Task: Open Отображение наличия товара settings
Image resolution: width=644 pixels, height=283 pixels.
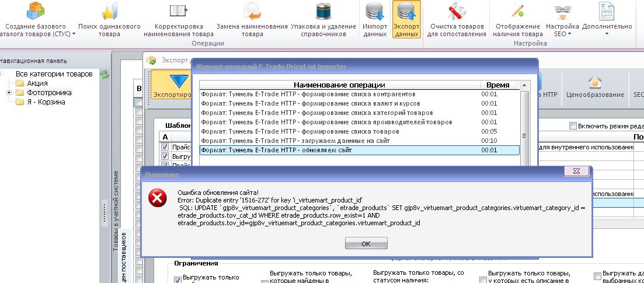Action: pyautogui.click(x=517, y=20)
